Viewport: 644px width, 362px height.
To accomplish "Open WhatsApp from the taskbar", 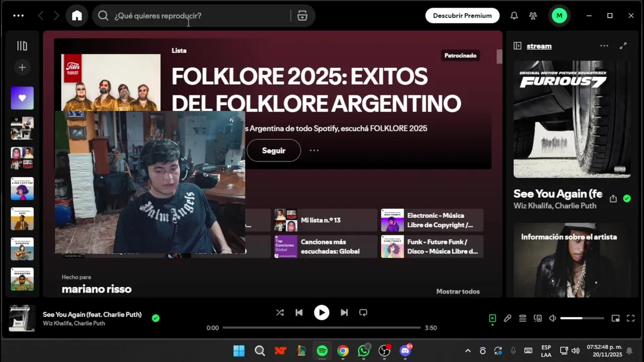I will (364, 351).
